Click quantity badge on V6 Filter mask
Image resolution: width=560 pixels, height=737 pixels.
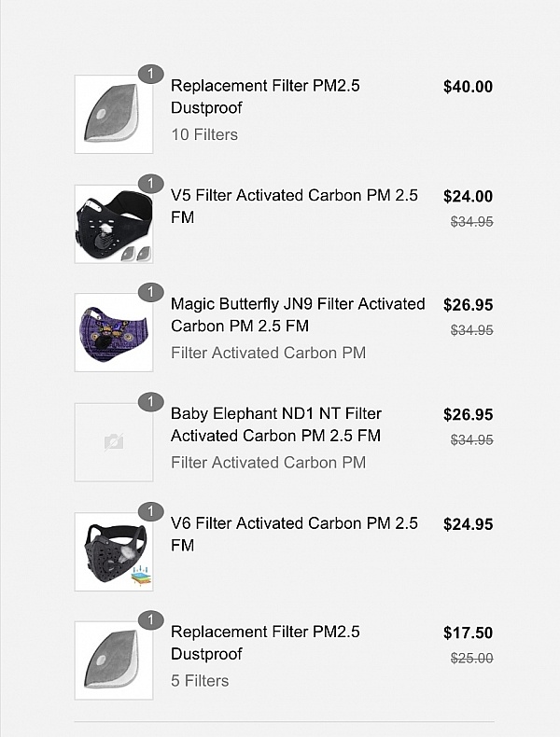tap(150, 510)
